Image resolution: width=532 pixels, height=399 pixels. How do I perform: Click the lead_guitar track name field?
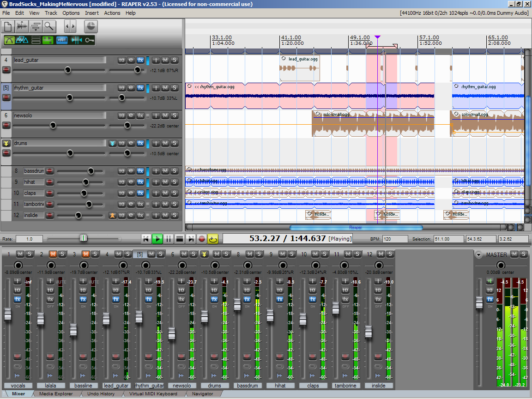[60, 60]
